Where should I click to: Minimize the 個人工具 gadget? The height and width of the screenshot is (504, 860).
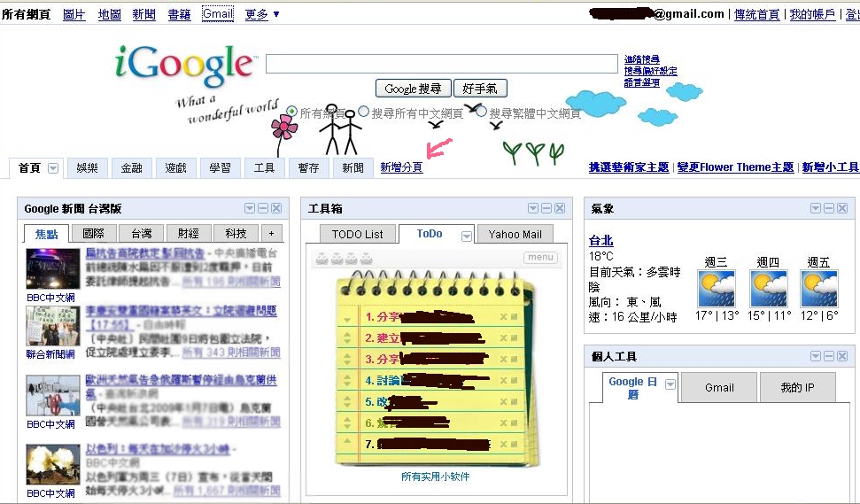[829, 356]
